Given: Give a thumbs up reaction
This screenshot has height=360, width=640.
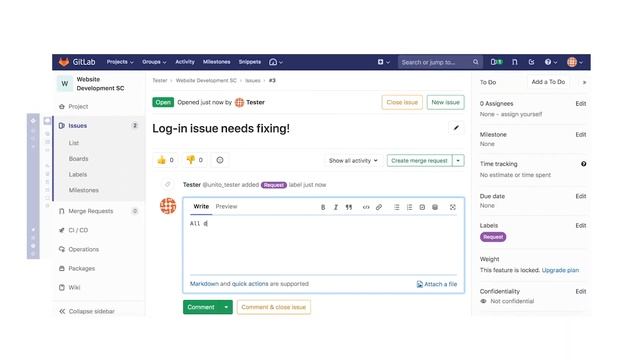Looking at the screenshot, I should point(165,160).
